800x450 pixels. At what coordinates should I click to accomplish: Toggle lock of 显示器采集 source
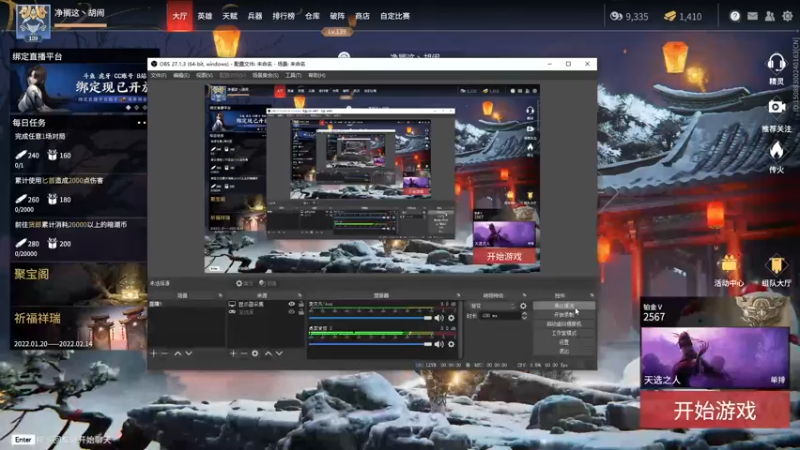(301, 304)
